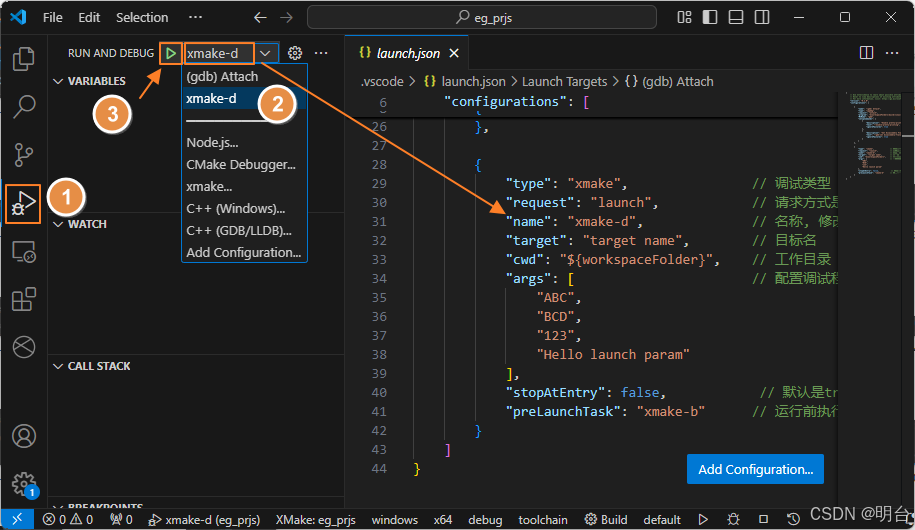This screenshot has width=915, height=530.
Task: Go back in navigation history
Action: (x=260, y=18)
